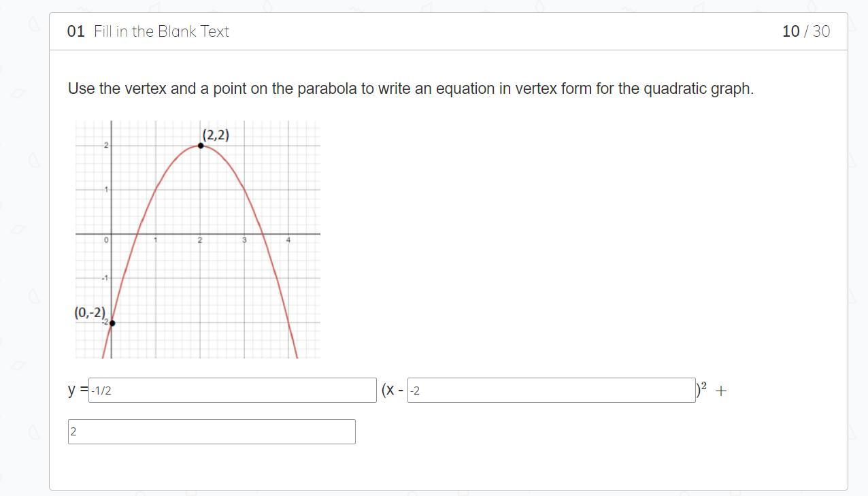Click the plus sign after the squared term
Image resolution: width=868 pixels, height=496 pixels.
click(x=721, y=391)
